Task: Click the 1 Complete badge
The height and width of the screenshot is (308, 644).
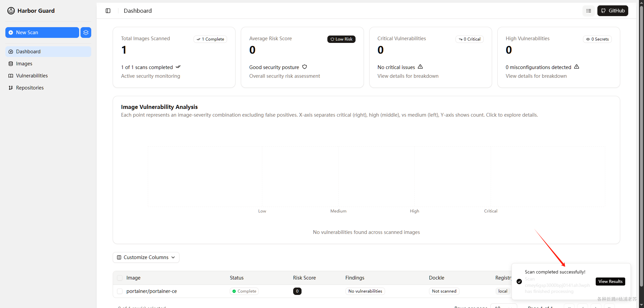Action: pyautogui.click(x=210, y=39)
